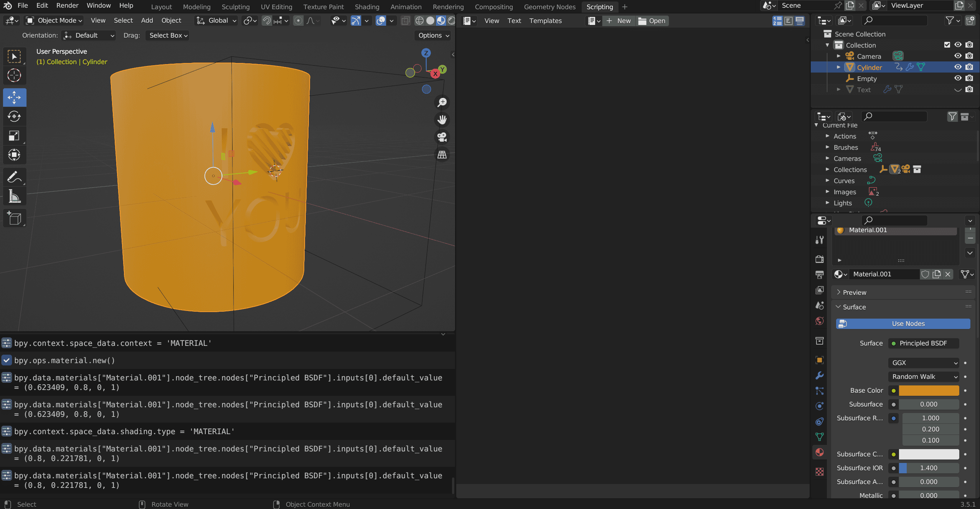Select the Rotate tool in the toolbar
980x509 pixels.
point(14,116)
